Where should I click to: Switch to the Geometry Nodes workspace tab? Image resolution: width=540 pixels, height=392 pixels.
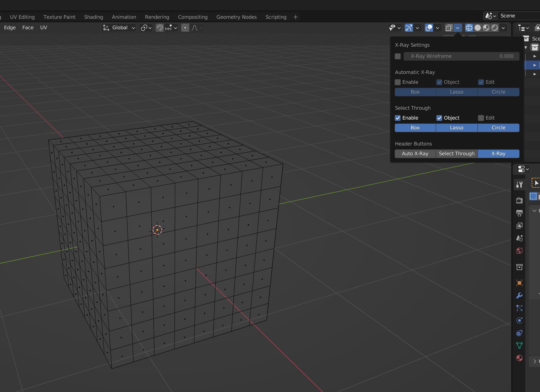coord(236,17)
